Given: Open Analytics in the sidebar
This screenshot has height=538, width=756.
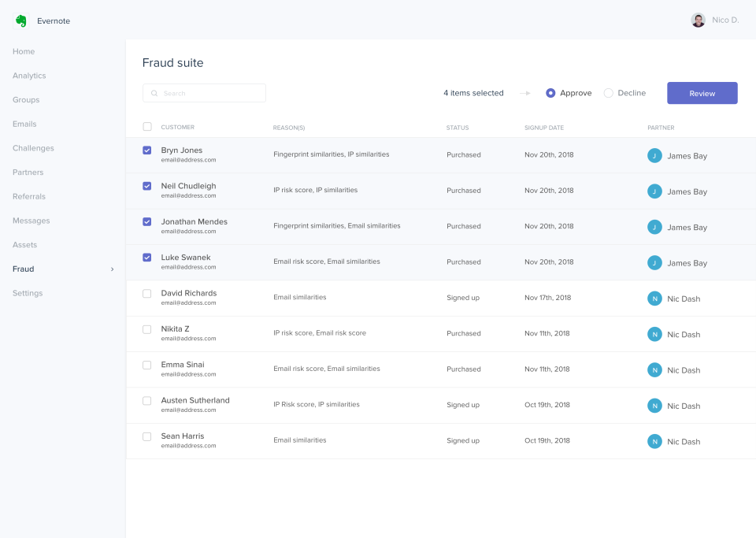Looking at the screenshot, I should point(29,76).
